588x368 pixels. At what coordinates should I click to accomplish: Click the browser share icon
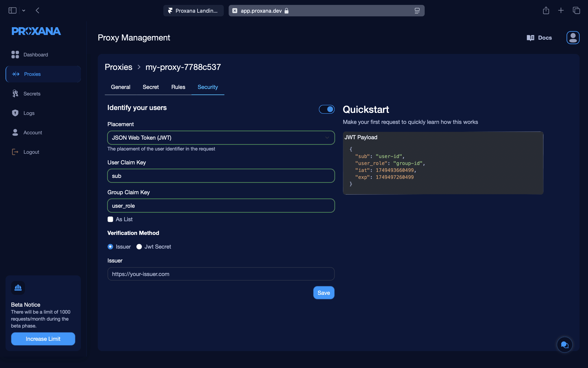point(546,10)
